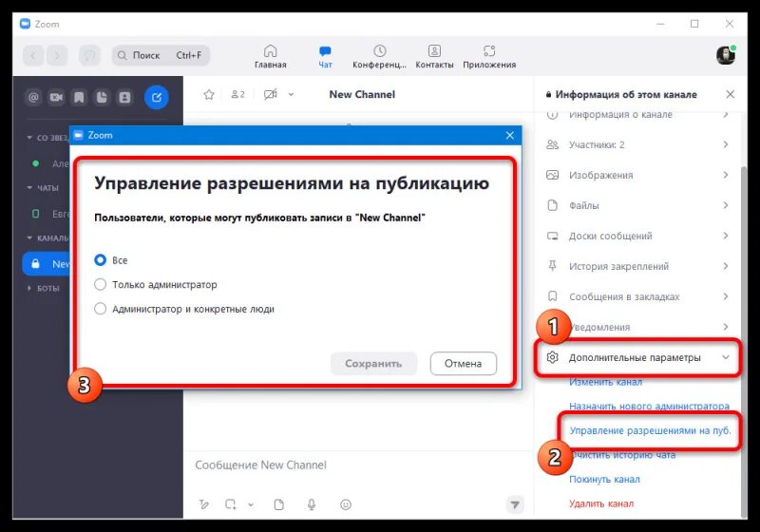Open Сообщения в закладках section
760x532 pixels.
pyautogui.click(x=637, y=296)
